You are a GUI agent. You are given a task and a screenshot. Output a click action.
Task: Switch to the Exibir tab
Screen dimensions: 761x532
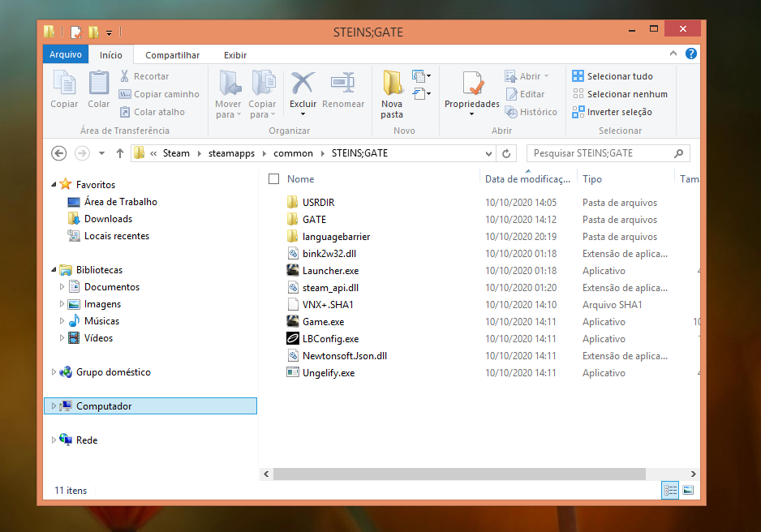235,55
